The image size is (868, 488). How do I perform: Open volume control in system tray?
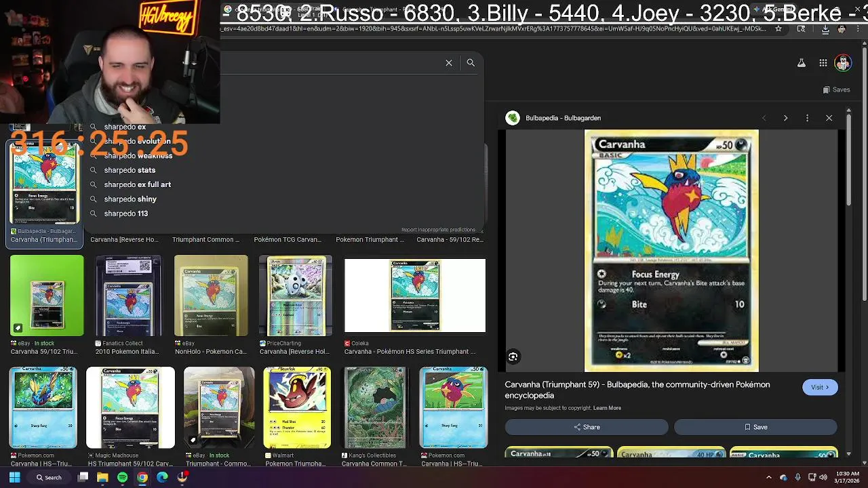point(823,477)
